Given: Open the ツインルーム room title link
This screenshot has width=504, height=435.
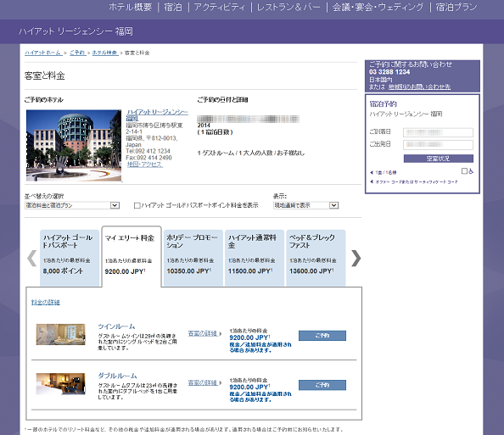Looking at the screenshot, I should [x=116, y=326].
